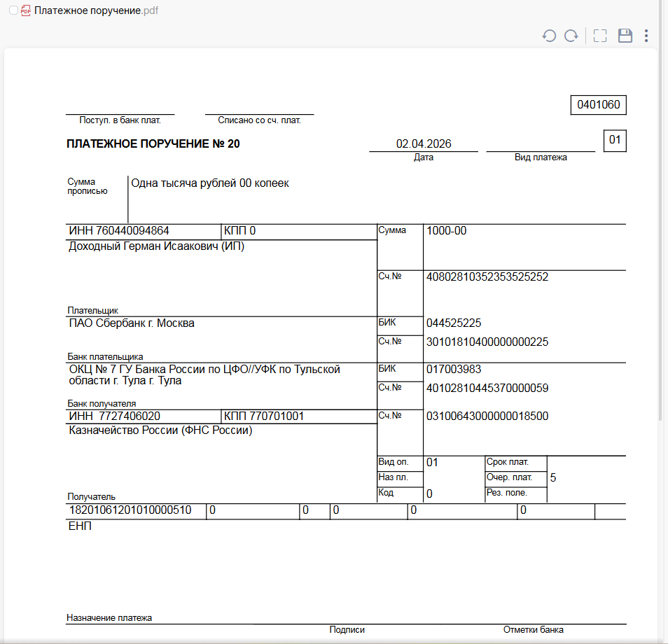The width and height of the screenshot is (668, 644).
Task: Tick the checkbox beside Платежное поручение.pdf
Action: pyautogui.click(x=13, y=10)
